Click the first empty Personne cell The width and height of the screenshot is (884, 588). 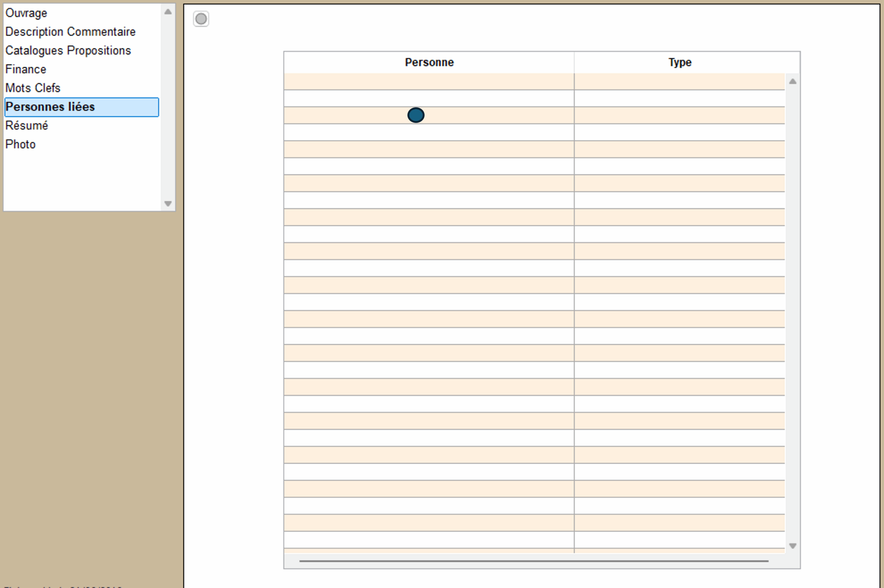click(x=429, y=81)
